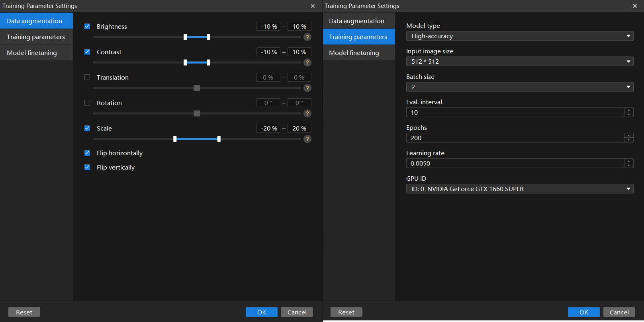Screen dimensions: 644x322
Task: Click Reset in the right dialog
Action: click(x=346, y=312)
